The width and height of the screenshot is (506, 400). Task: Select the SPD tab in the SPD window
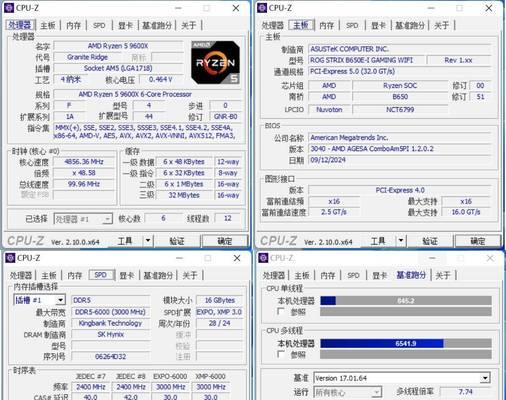pyautogui.click(x=101, y=275)
